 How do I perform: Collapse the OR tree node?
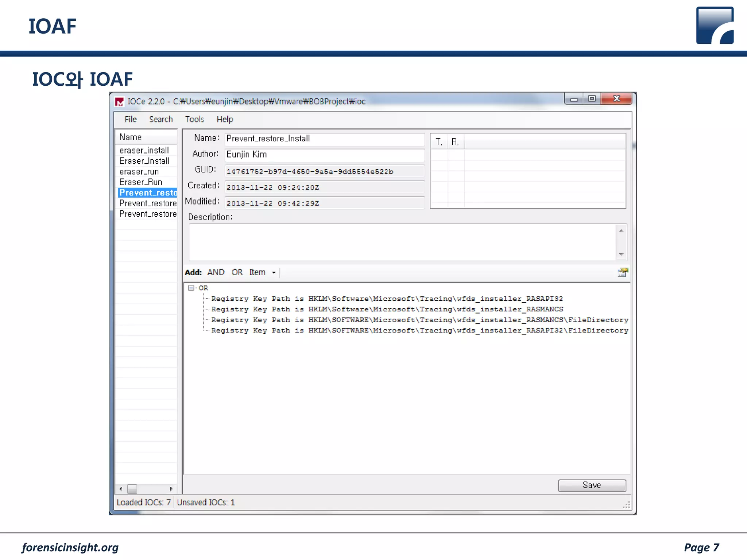point(191,288)
